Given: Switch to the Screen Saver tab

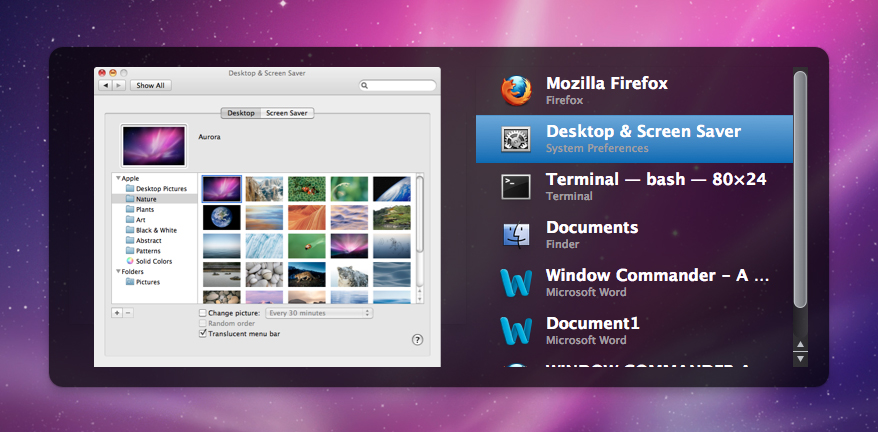Looking at the screenshot, I should [x=287, y=113].
